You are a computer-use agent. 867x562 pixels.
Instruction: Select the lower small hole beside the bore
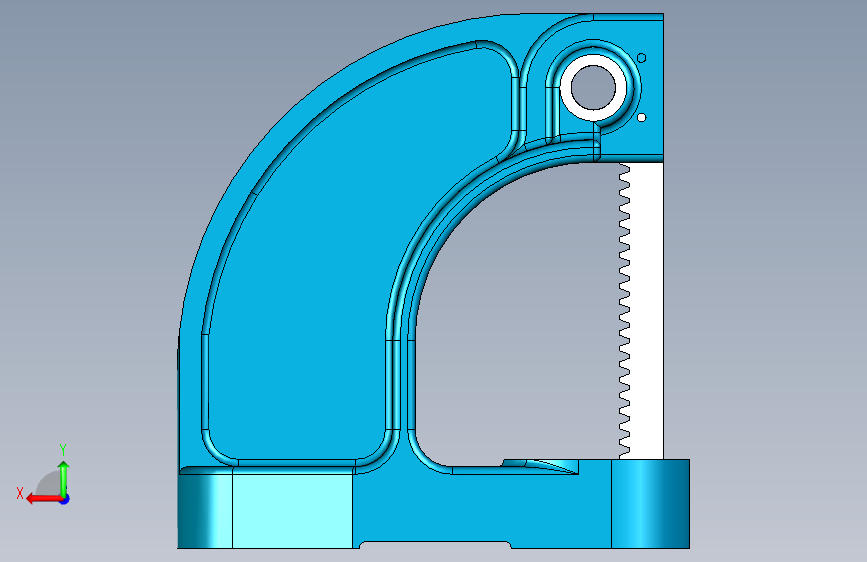pos(641,117)
